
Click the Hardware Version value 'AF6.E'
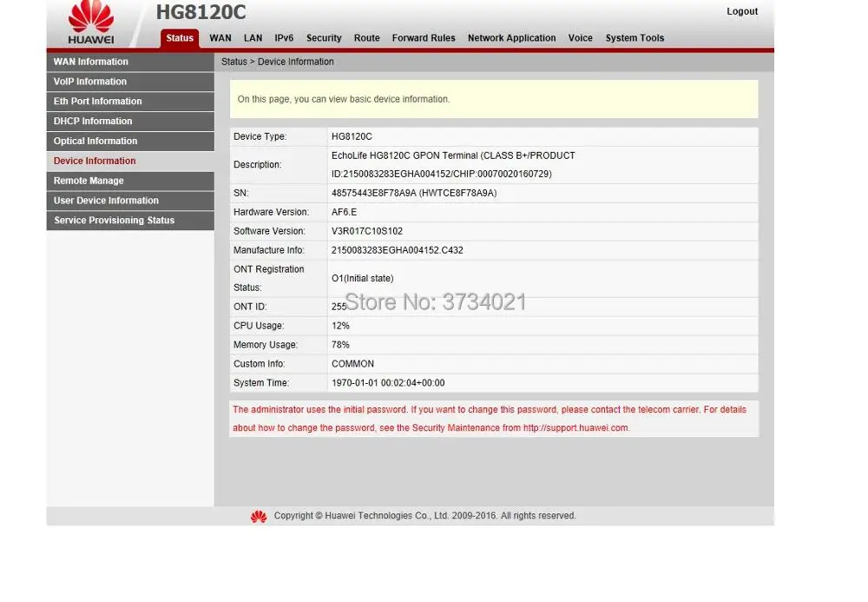tap(344, 213)
